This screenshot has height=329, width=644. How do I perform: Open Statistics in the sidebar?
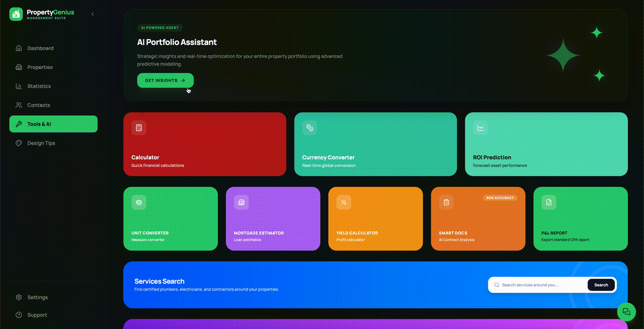[x=53, y=86]
